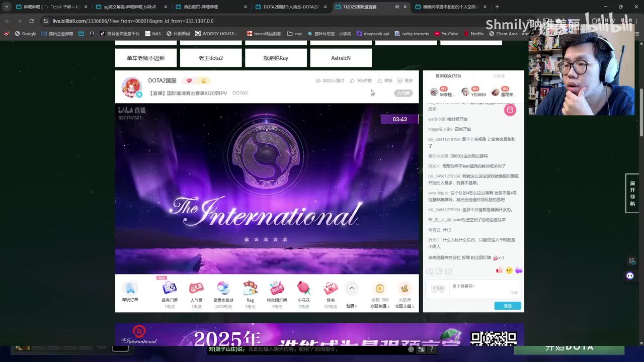The height and width of the screenshot is (362, 644).
Task: Click the battery balance icon
Action: pyautogui.click(x=380, y=288)
